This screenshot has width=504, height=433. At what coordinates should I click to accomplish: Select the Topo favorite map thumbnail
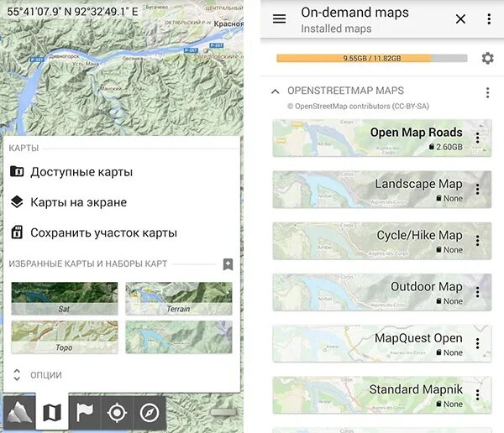click(65, 337)
